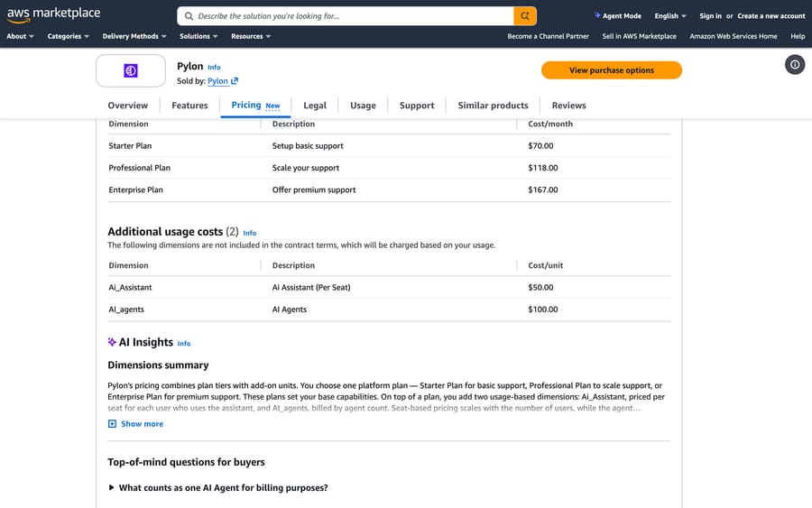Image resolution: width=812 pixels, height=508 pixels.
Task: Click the $100.00 cost per unit value
Action: pos(543,309)
